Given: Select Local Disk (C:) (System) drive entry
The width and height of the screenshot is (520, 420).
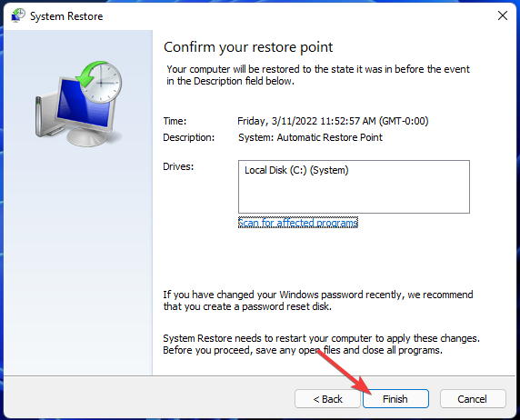Looking at the screenshot, I should [296, 170].
